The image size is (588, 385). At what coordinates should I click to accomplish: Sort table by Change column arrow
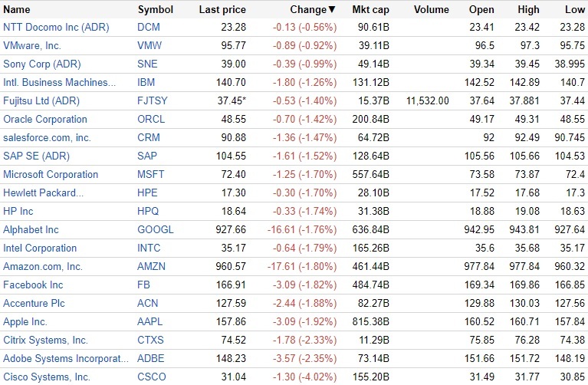pos(331,10)
